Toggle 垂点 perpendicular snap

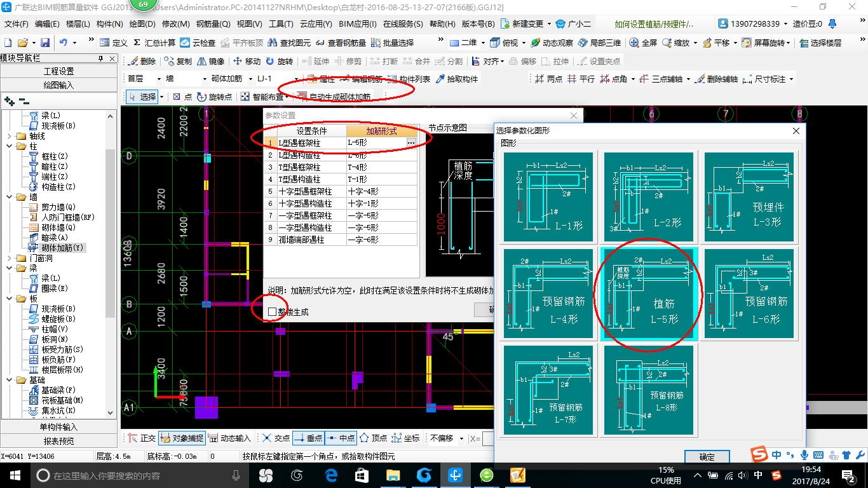308,438
